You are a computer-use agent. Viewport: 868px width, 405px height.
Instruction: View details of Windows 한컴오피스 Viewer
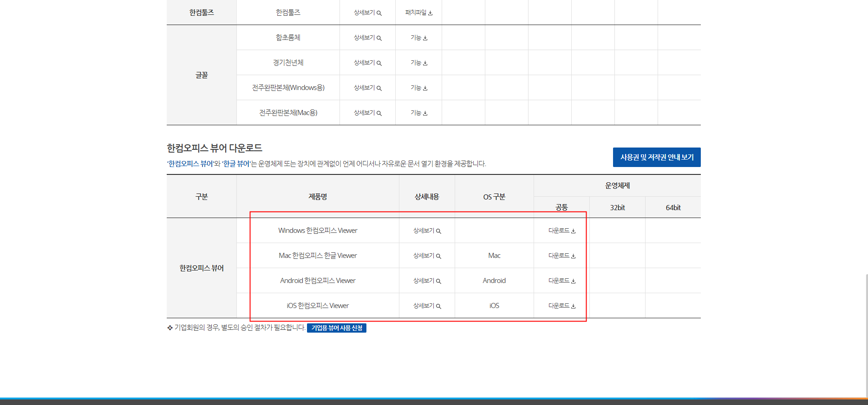pyautogui.click(x=427, y=231)
